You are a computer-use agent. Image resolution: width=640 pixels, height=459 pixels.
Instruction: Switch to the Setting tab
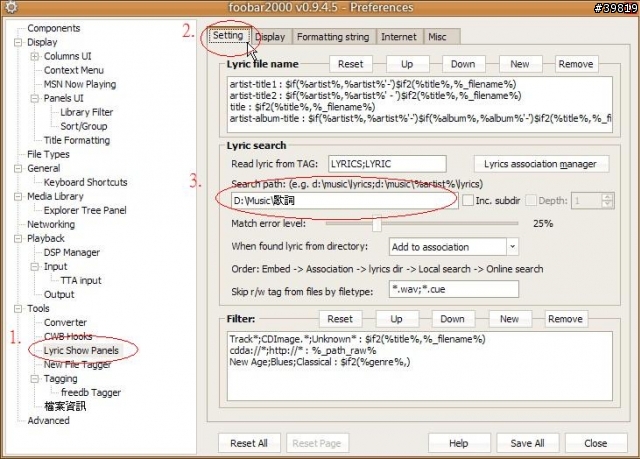click(x=228, y=36)
